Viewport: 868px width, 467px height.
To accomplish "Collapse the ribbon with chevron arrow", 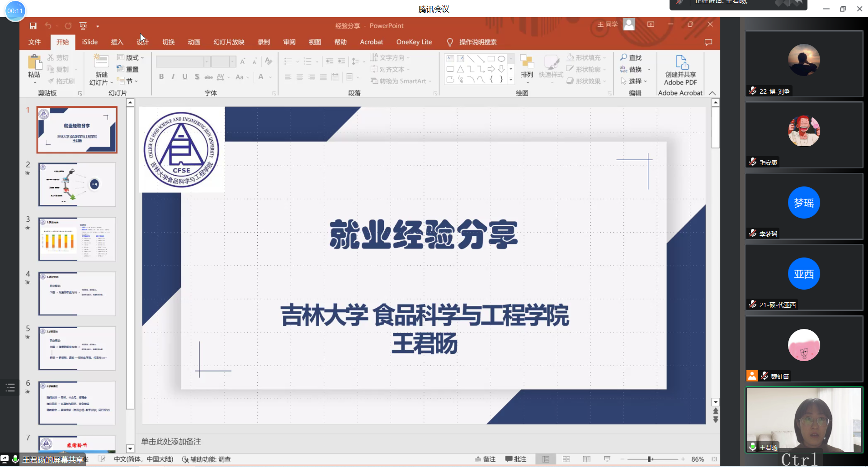I will (x=712, y=93).
